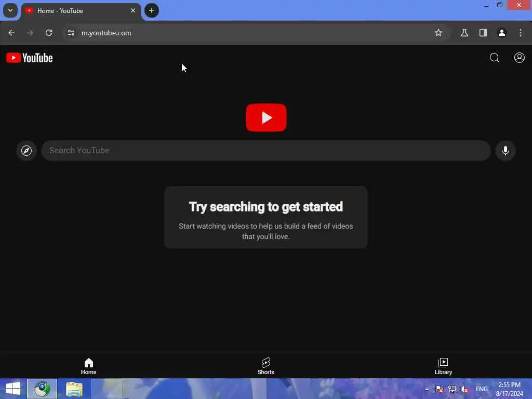Open the Library tab

(x=443, y=366)
